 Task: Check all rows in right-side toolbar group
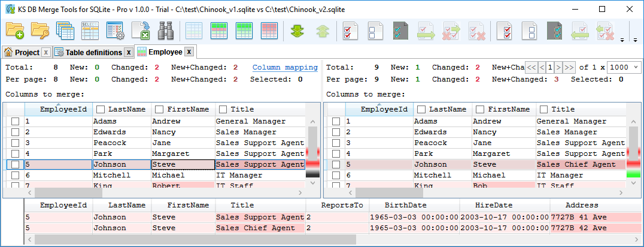[505, 31]
